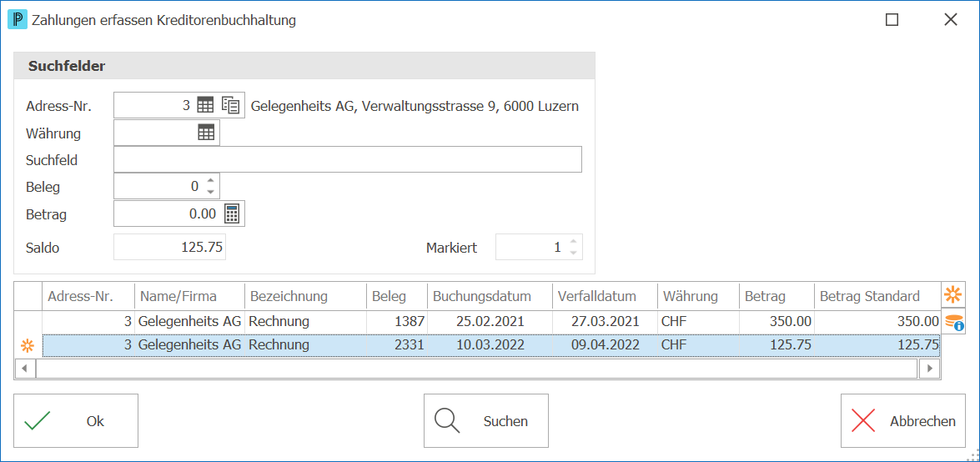The image size is (980, 462).
Task: Open the Betrag calculator icon
Action: pos(232,213)
